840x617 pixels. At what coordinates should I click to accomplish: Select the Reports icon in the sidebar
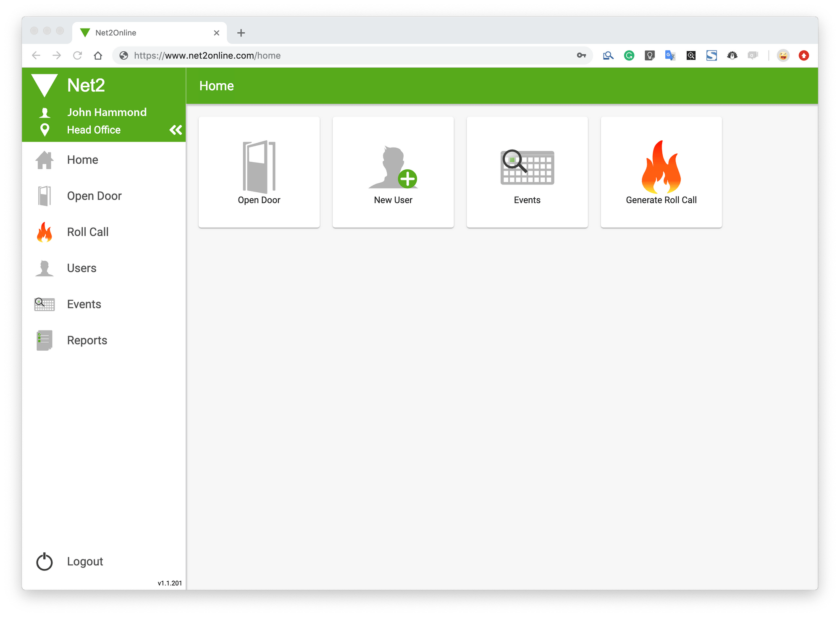click(44, 340)
